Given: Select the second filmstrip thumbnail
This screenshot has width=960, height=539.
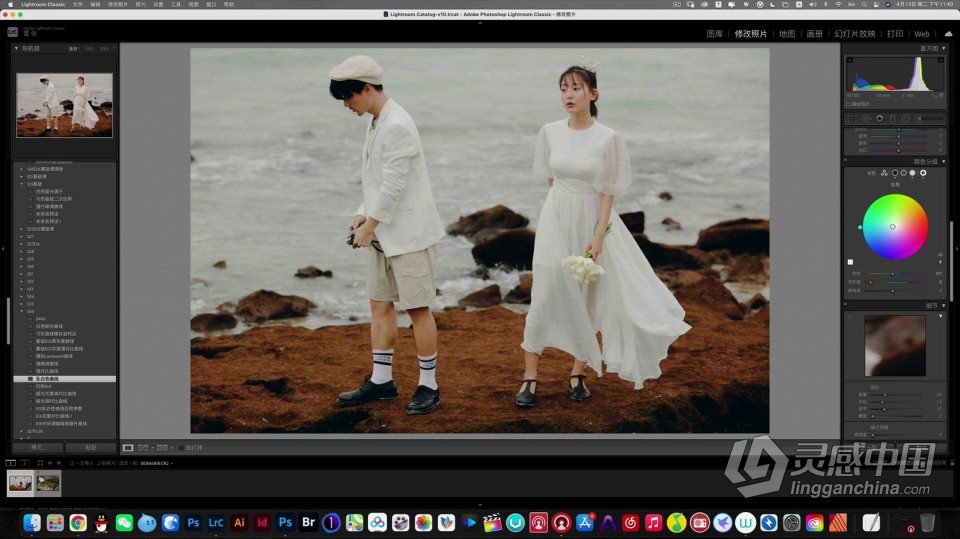Looking at the screenshot, I should [x=48, y=483].
